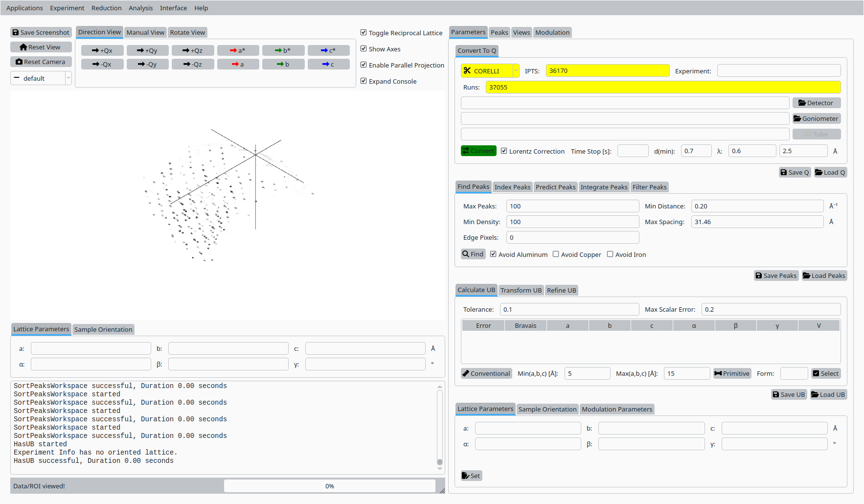Switch to the Index Peaks tab

512,187
